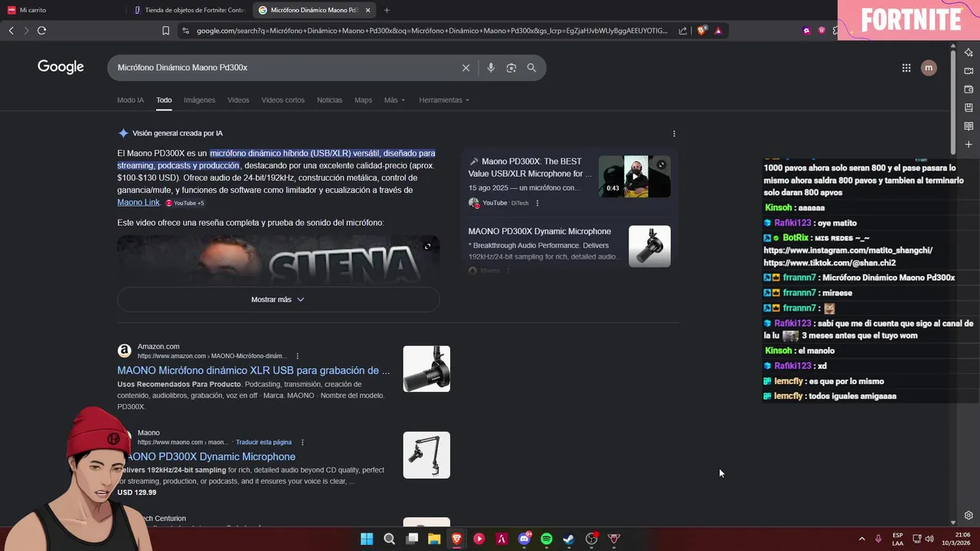Screen dimensions: 980x551
Task: Select the "Noticias" search tab
Action: (x=329, y=100)
